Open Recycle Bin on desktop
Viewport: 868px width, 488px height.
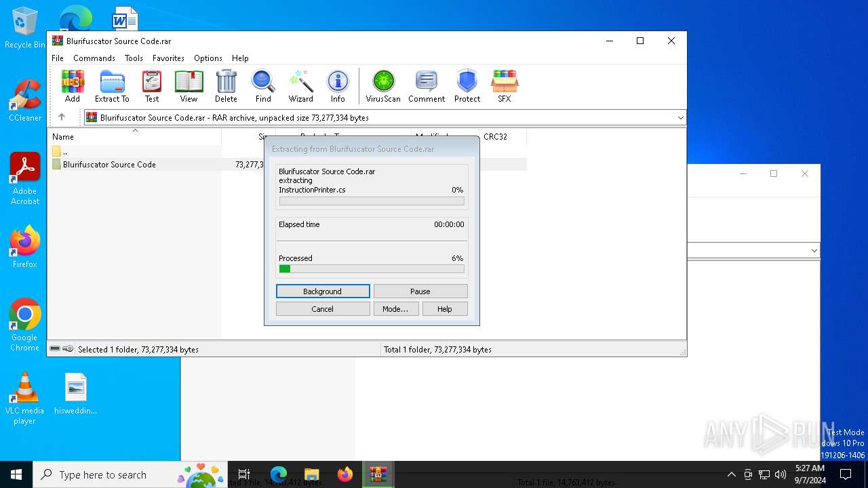25,28
